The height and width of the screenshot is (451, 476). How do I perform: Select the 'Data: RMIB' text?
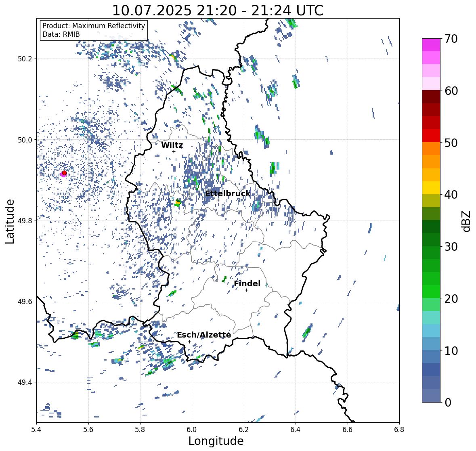click(61, 34)
